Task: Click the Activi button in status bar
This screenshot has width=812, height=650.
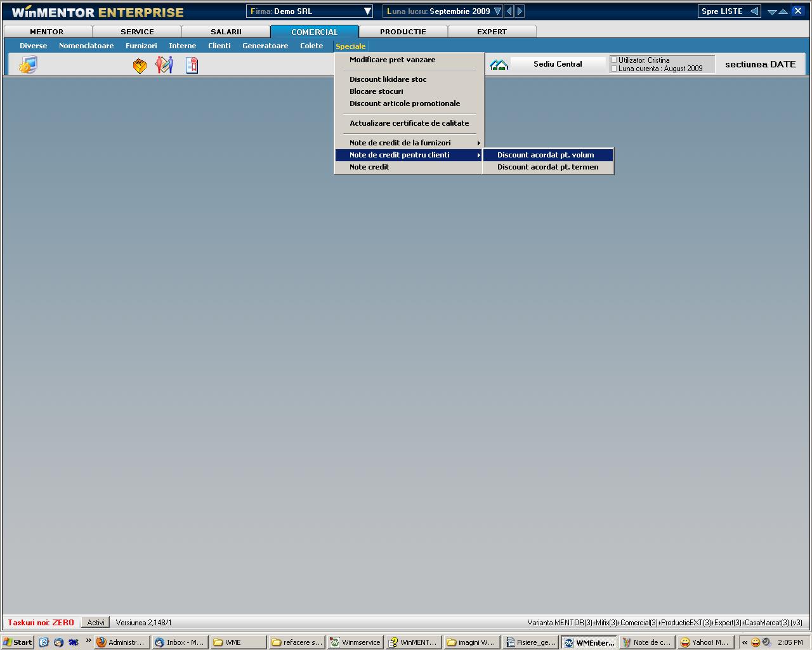Action: pos(96,623)
